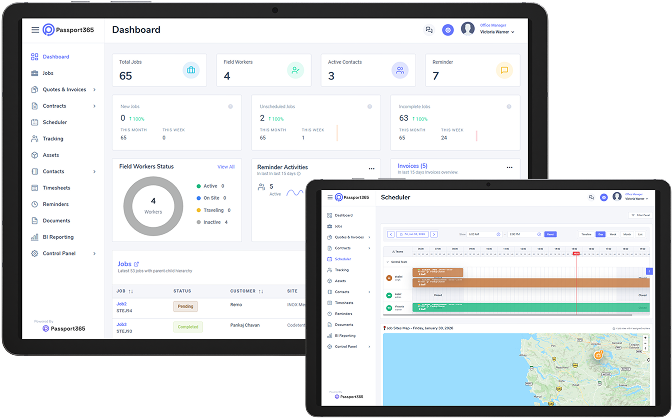Image resolution: width=672 pixels, height=418 pixels.
Task: Go to Tracking in the Dashboard sidebar
Action: 52,138
